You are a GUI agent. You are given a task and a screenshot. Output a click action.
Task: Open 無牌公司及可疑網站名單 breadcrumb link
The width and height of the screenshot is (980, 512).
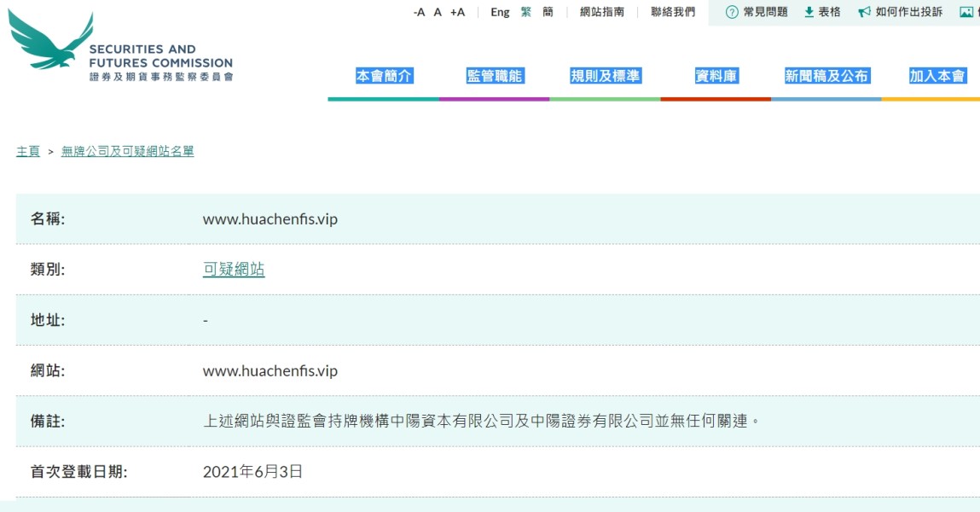[x=127, y=151]
